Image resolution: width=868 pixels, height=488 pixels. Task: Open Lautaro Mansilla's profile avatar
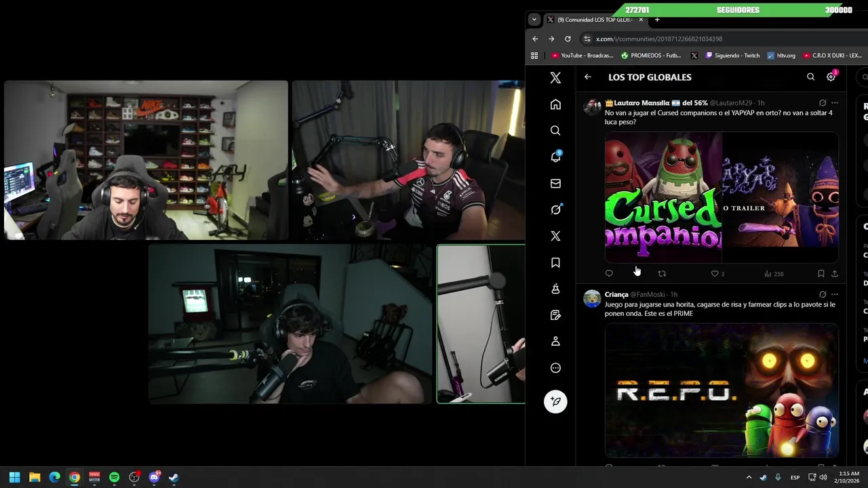[592, 107]
